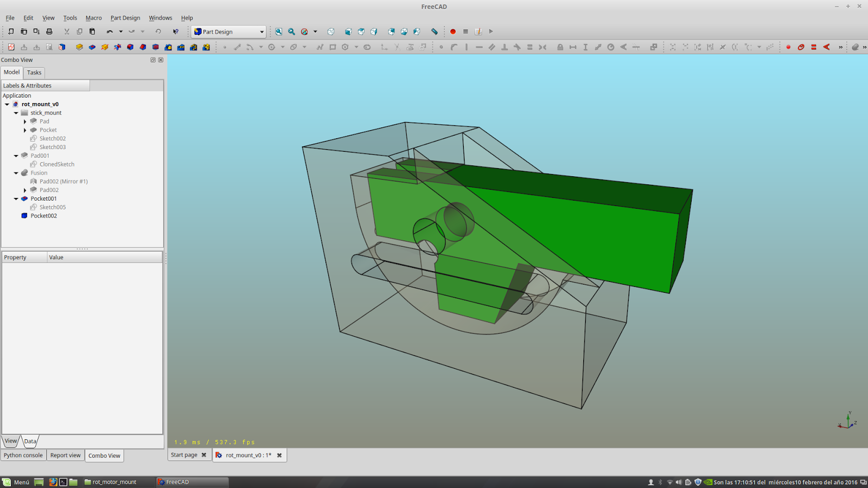Select the Pocket tool in toolbar
868x488 pixels.
tap(92, 47)
